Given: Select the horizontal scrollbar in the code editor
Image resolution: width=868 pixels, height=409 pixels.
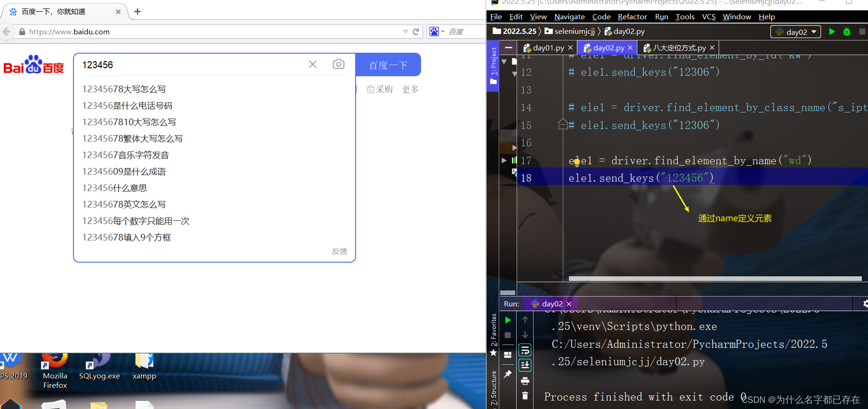Looking at the screenshot, I should (x=715, y=279).
